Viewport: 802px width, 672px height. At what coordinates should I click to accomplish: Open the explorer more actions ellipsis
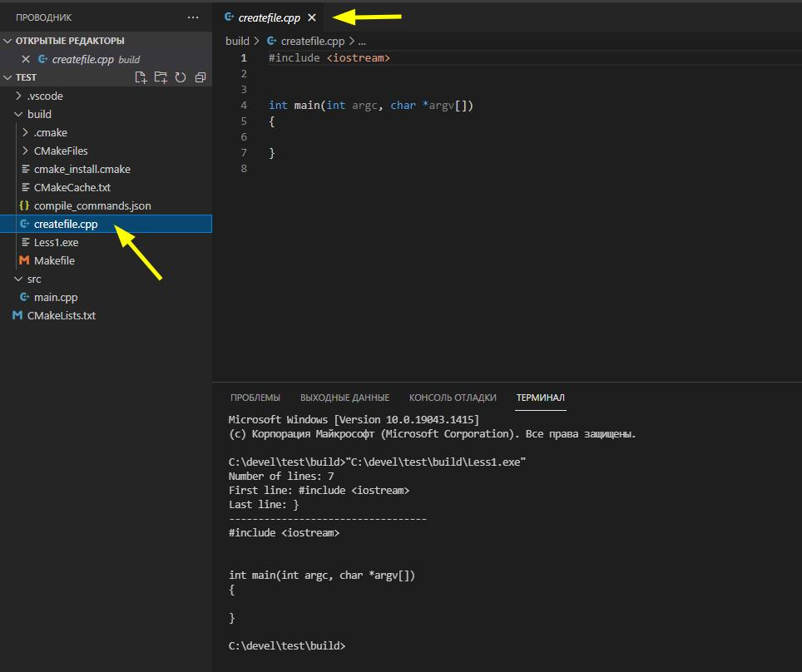(x=193, y=17)
